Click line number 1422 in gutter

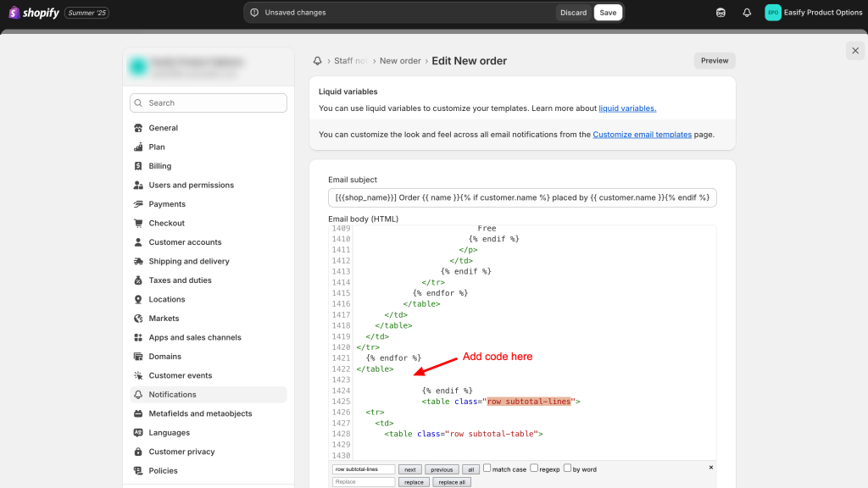point(341,369)
